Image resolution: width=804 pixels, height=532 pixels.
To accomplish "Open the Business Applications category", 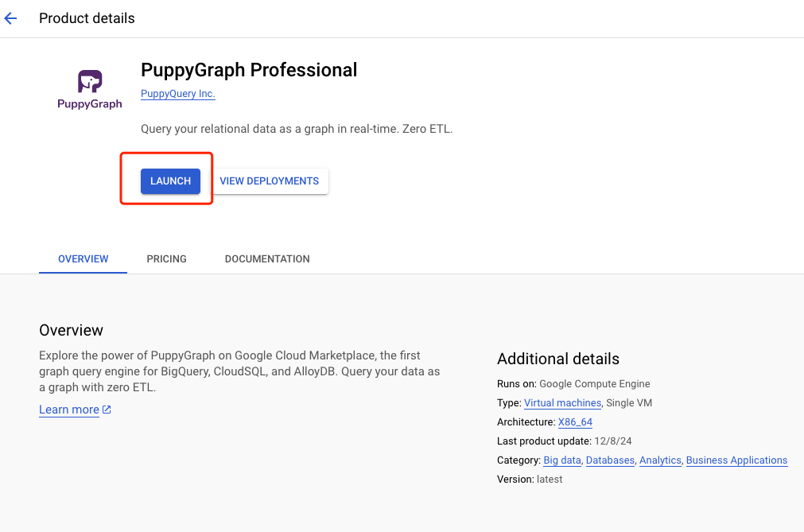I will 737,460.
